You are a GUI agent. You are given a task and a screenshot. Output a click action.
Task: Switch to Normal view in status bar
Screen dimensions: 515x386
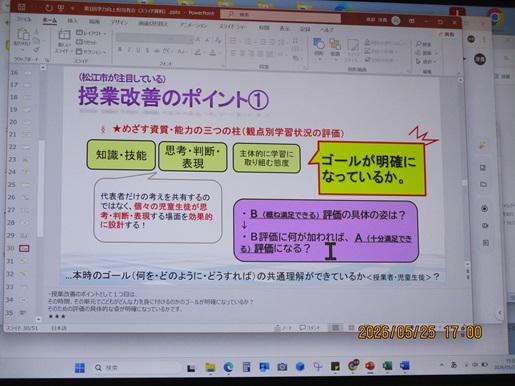point(335,328)
